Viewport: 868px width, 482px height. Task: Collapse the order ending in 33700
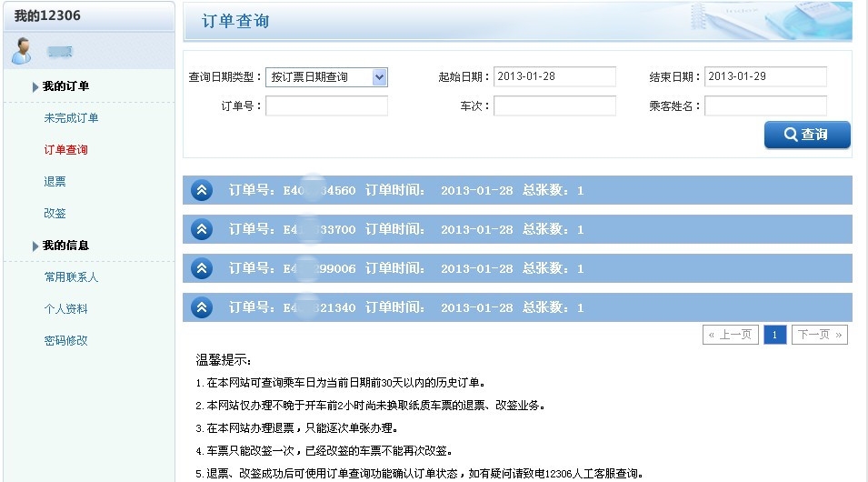click(x=202, y=229)
